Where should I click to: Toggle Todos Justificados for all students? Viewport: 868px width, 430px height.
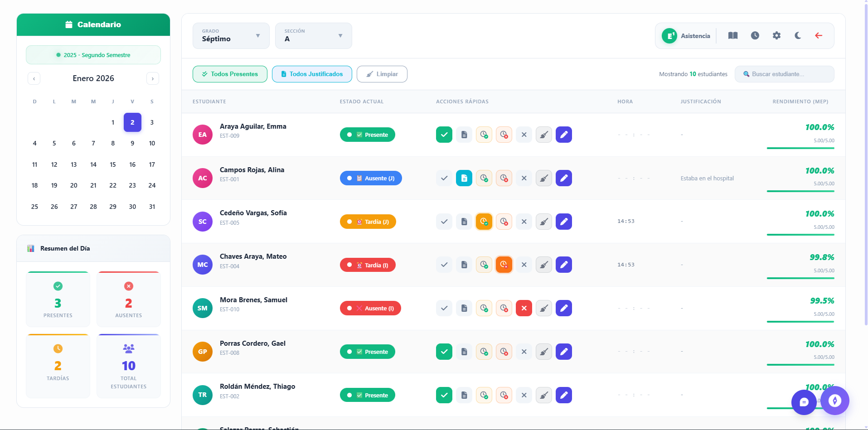point(312,74)
